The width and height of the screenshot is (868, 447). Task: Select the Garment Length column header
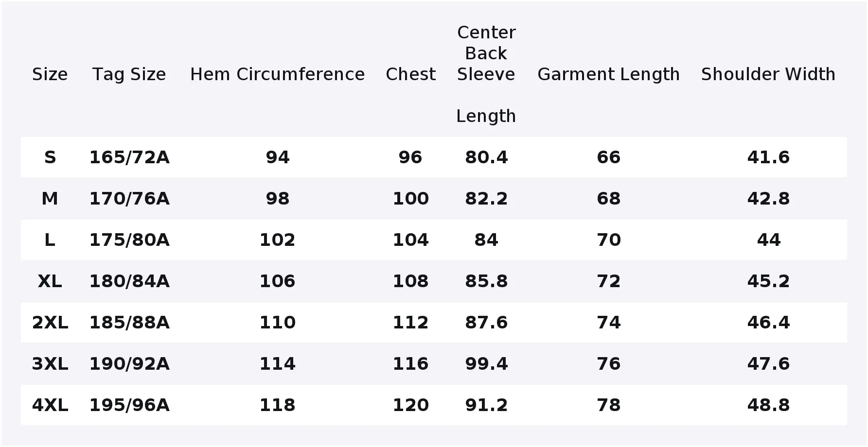608,74
